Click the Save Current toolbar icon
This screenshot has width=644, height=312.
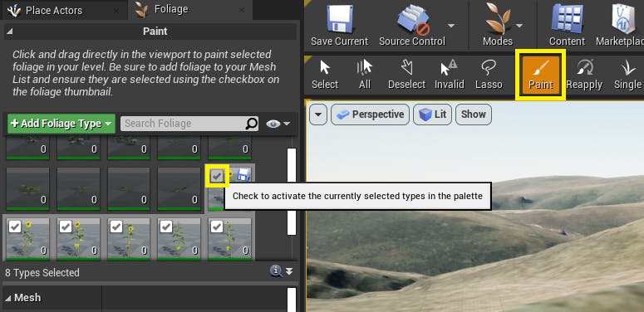coord(339,19)
